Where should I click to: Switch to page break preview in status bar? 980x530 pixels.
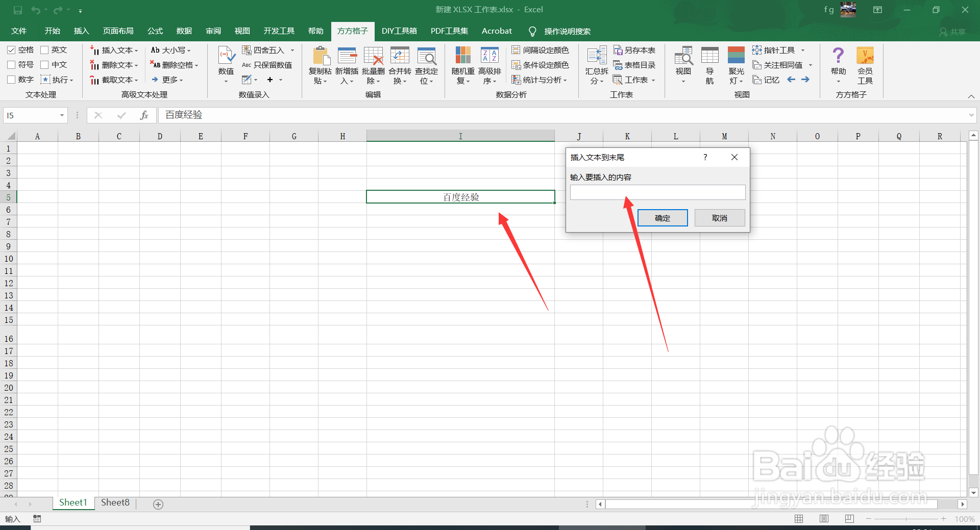click(x=849, y=519)
